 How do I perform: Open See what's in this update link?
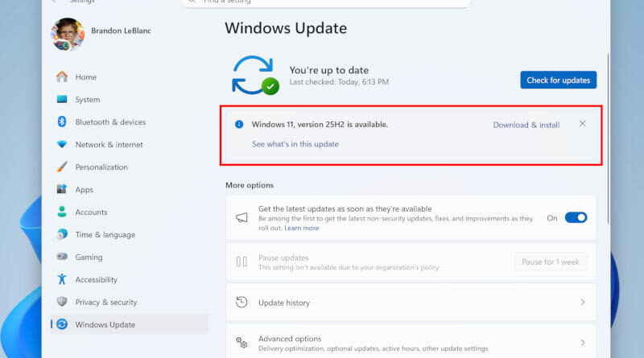point(295,144)
